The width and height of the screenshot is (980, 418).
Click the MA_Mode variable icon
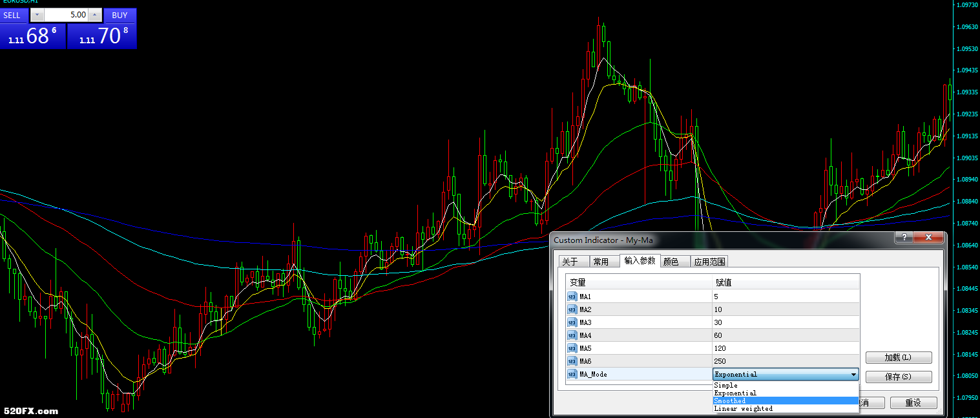tap(572, 374)
